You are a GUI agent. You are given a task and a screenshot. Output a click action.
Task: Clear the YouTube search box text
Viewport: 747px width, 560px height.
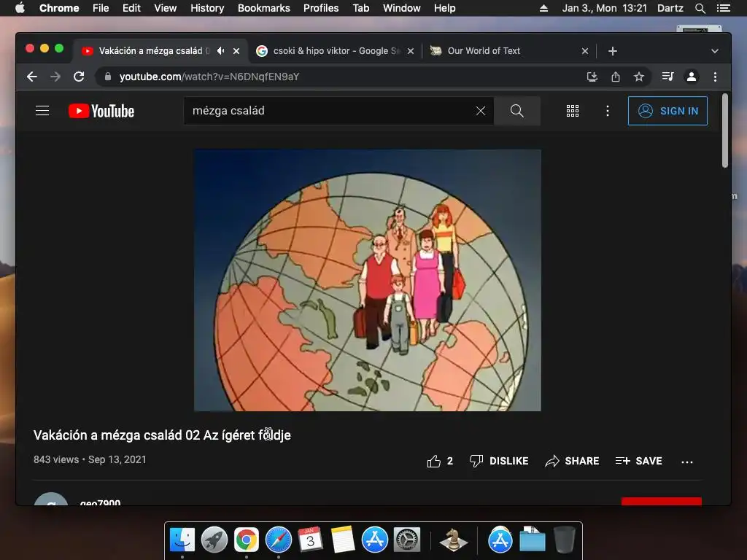coord(481,111)
